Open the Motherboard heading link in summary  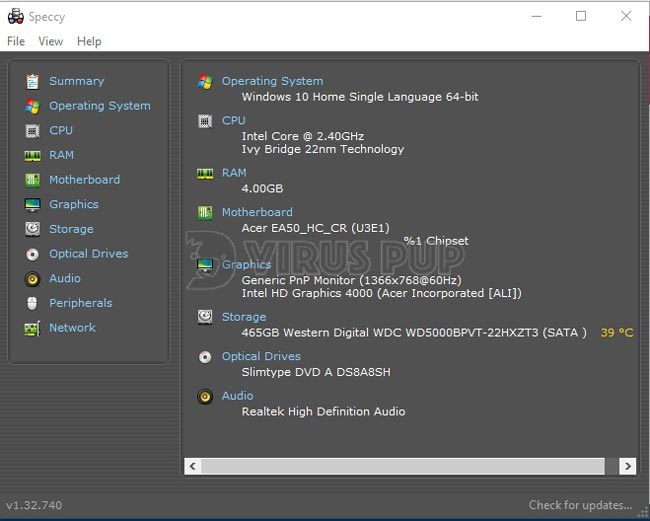click(x=257, y=212)
